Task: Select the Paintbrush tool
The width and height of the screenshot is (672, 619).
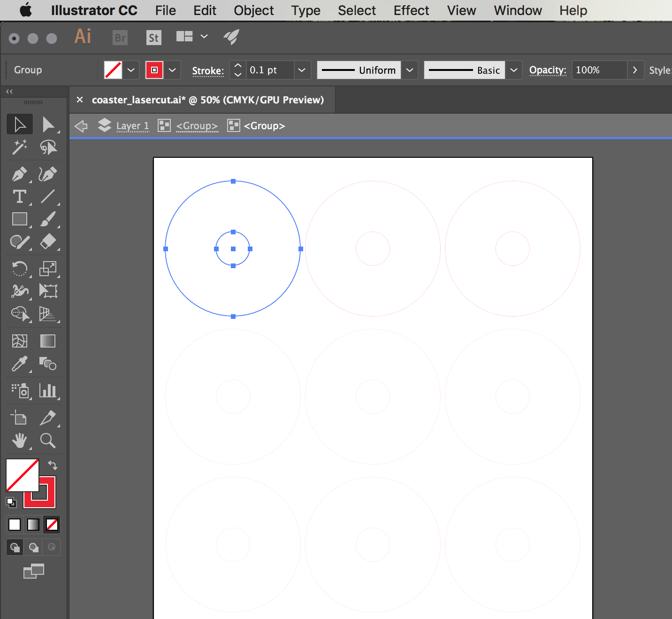Action: click(48, 219)
